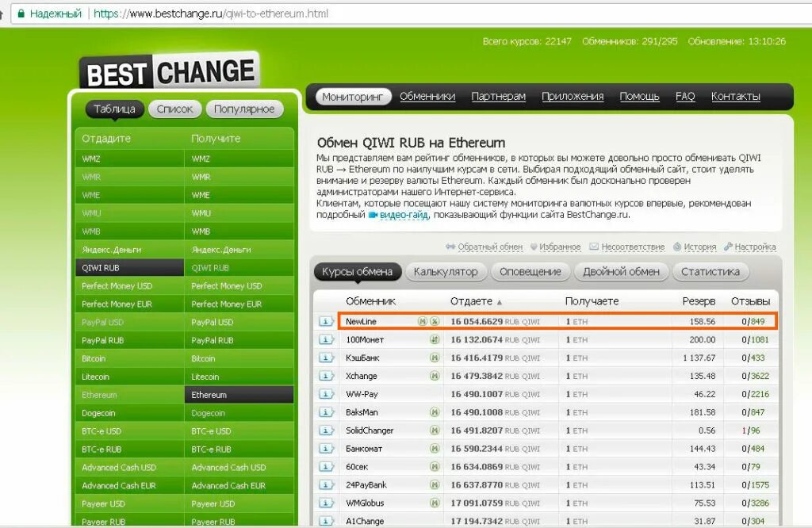This screenshot has height=528, width=812.
Task: Open the Помощь menu item
Action: click(639, 96)
